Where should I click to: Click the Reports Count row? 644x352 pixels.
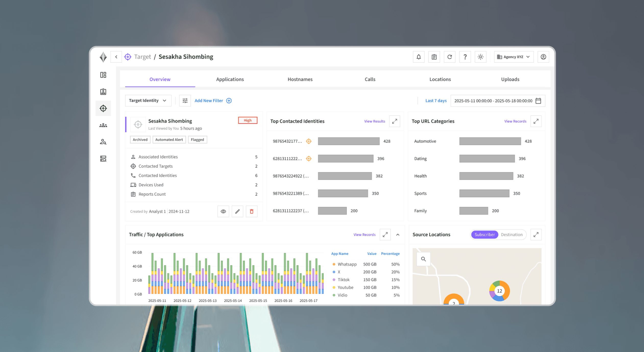[x=194, y=194]
